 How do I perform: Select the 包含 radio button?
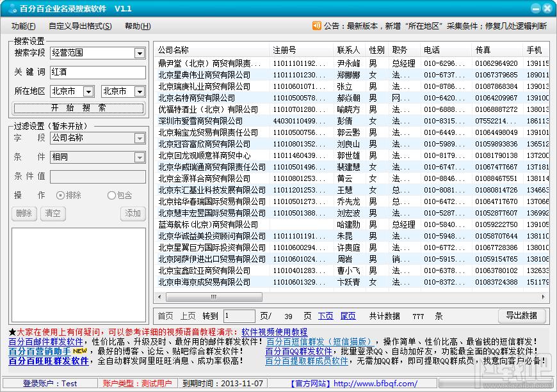pyautogui.click(x=111, y=195)
